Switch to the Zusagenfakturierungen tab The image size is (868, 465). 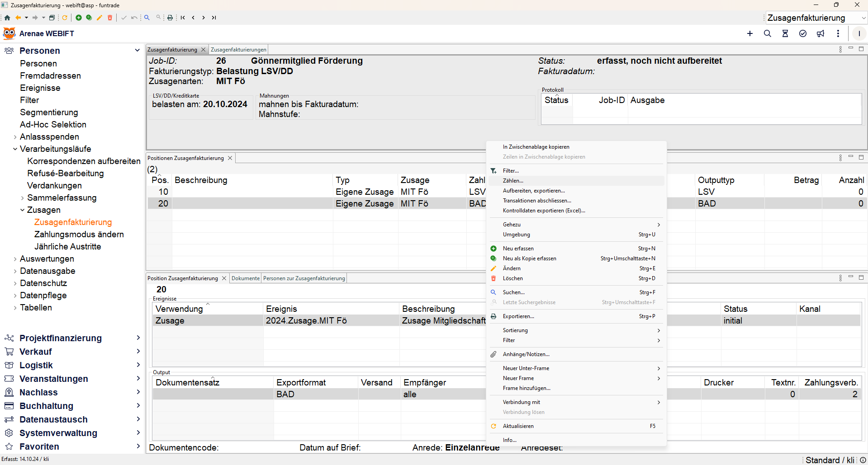pos(238,50)
